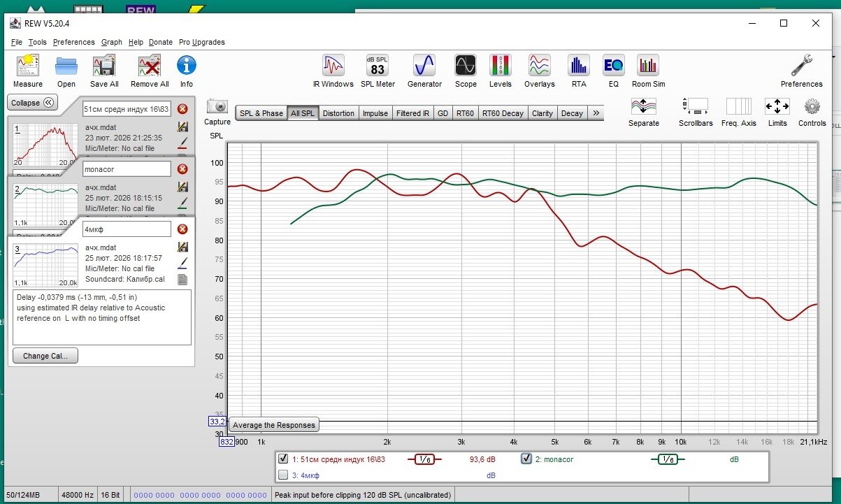Save monacor measurement with disk icon
Image resolution: width=841 pixels, height=504 pixels.
pyautogui.click(x=183, y=187)
